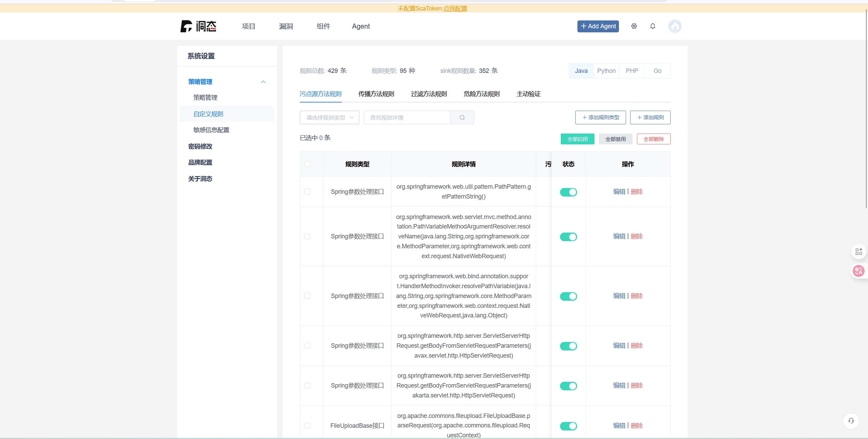Screen dimensions: 868x439
Task: Open the settings gear icon
Action: 634,26
